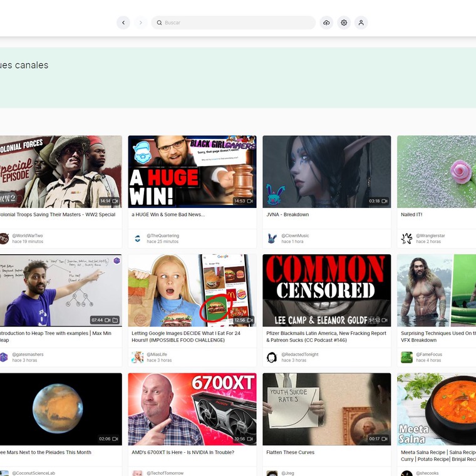Image resolution: width=476 pixels, height=476 pixels.
Task: Open the WorldWarTwo channel avatar
Action: [3, 239]
